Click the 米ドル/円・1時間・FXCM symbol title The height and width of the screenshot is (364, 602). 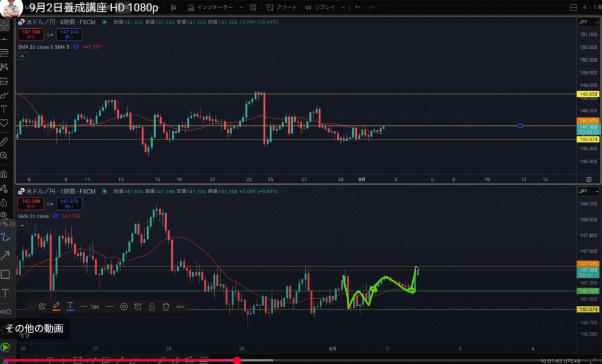coord(61,191)
